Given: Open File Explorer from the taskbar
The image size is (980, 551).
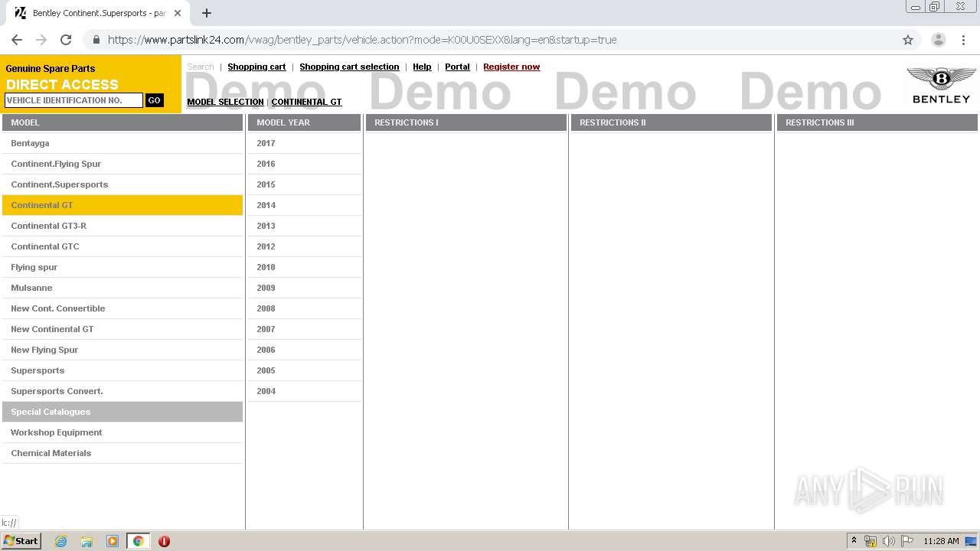Looking at the screenshot, I should [x=87, y=541].
